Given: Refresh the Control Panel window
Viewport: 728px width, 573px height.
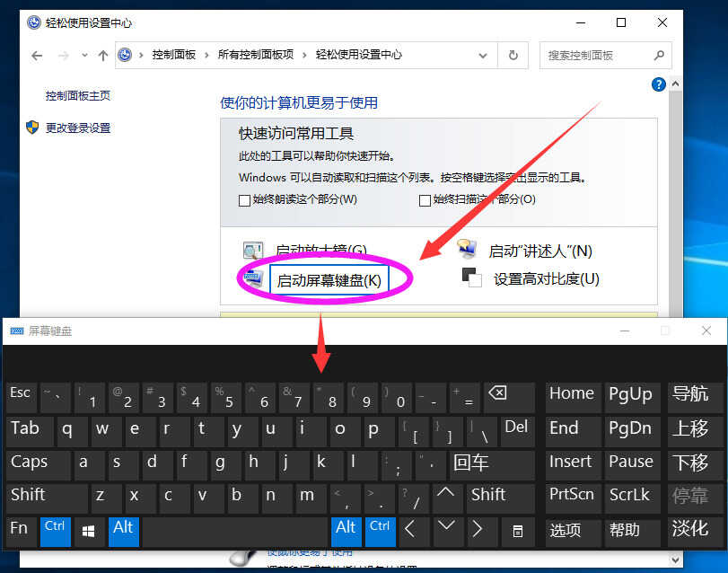Looking at the screenshot, I should 513,56.
